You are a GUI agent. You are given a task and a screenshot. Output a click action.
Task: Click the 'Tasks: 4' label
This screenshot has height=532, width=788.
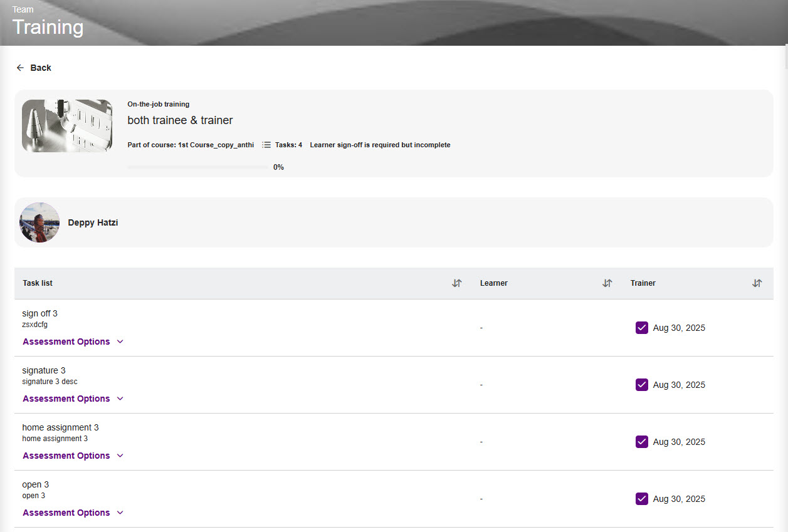tap(288, 145)
